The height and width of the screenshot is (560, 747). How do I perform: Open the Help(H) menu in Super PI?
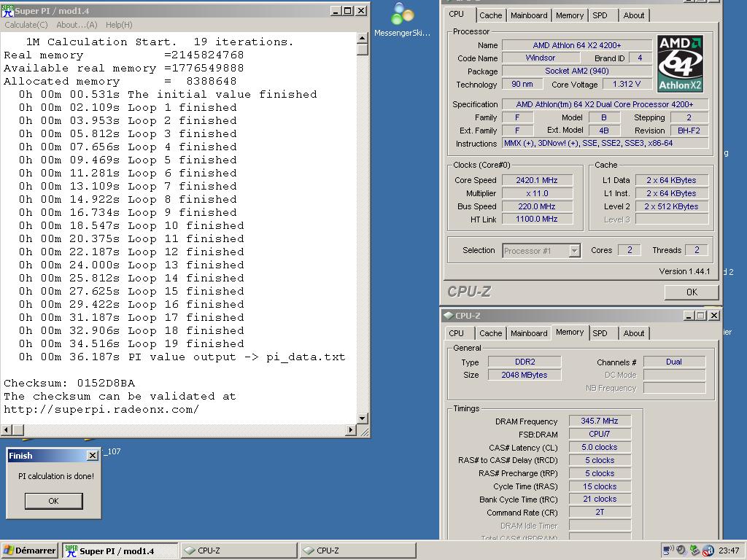tap(119, 25)
